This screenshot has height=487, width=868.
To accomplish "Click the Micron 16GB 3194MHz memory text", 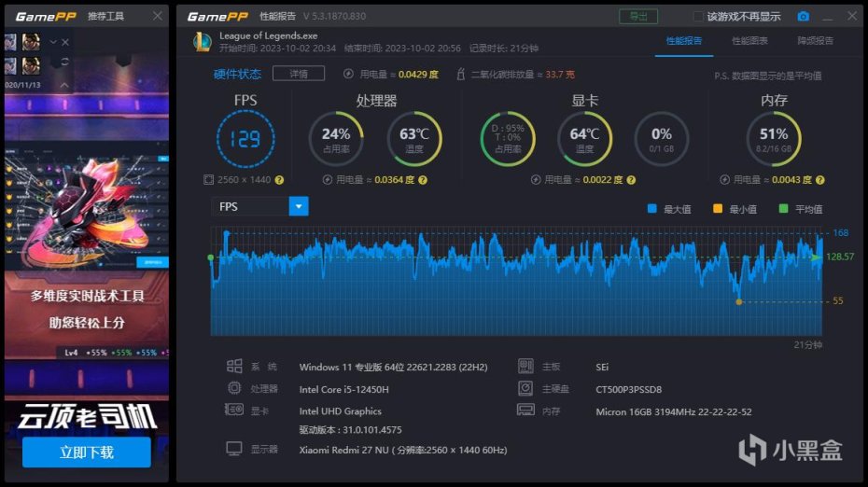I will [x=674, y=411].
